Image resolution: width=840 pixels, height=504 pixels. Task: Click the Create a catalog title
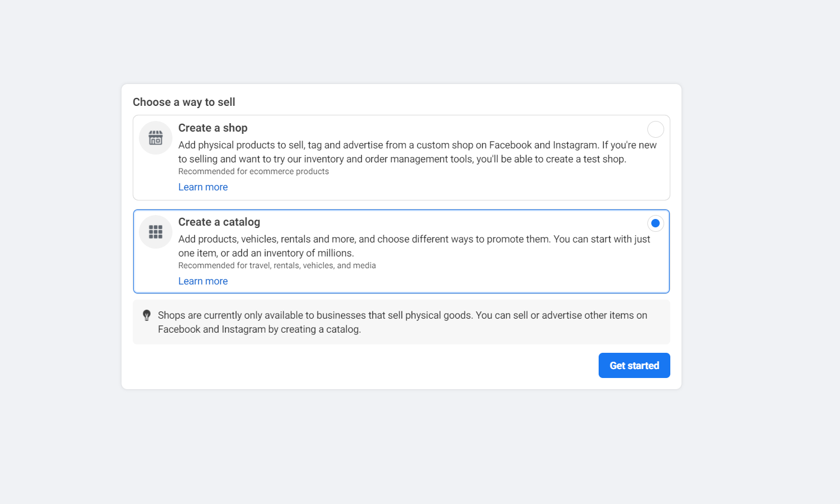pos(219,222)
